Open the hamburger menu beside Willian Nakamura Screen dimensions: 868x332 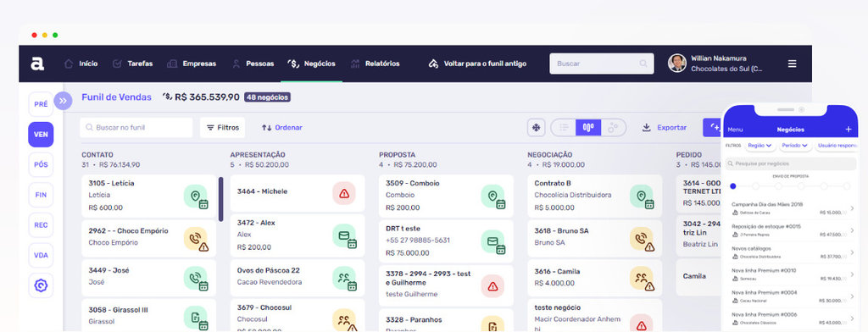[x=793, y=64]
